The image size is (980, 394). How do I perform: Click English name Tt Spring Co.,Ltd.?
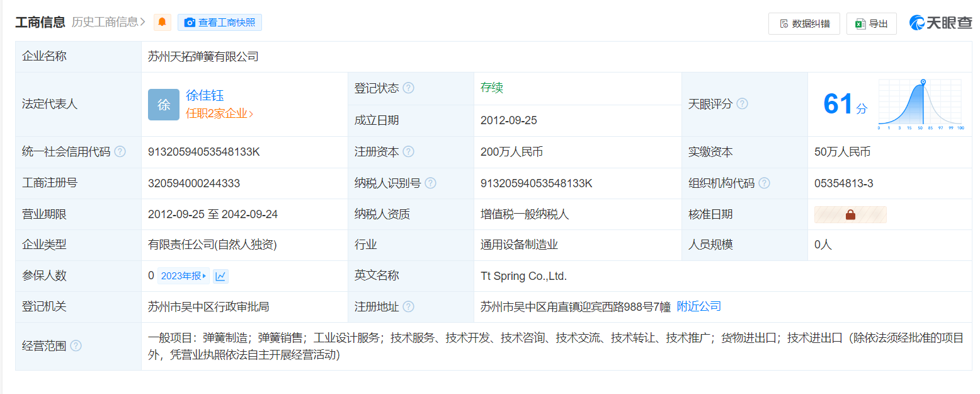524,276
